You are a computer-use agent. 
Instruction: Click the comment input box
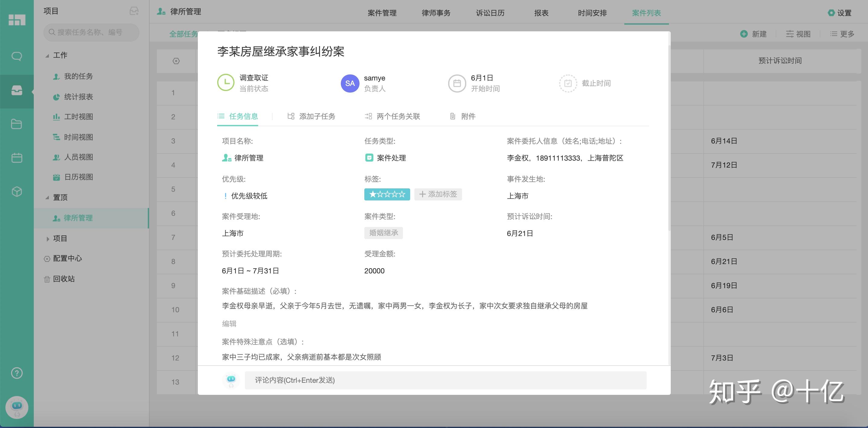coord(445,380)
